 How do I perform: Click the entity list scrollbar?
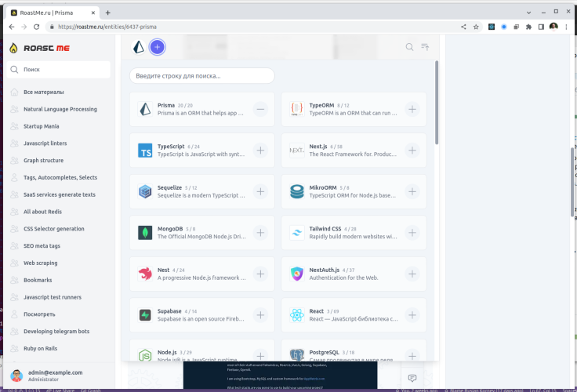(x=437, y=103)
